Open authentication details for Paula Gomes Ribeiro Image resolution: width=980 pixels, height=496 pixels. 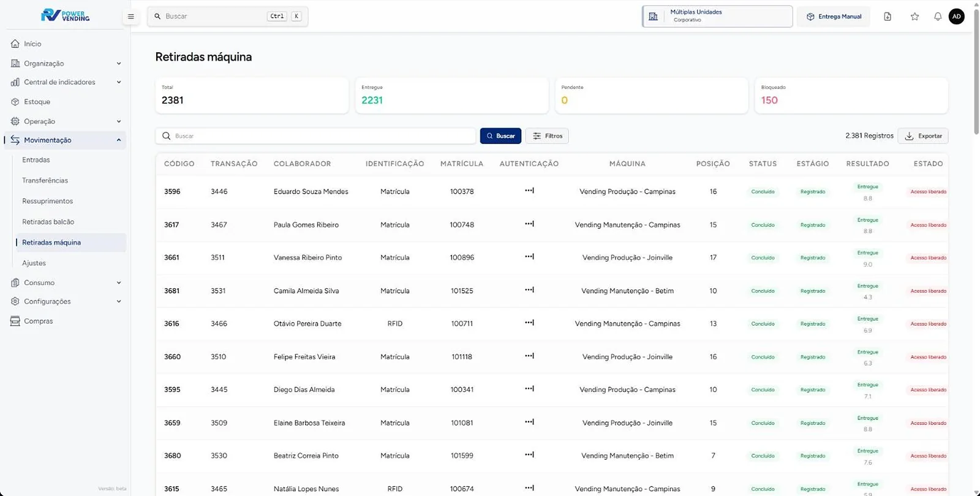(x=529, y=224)
